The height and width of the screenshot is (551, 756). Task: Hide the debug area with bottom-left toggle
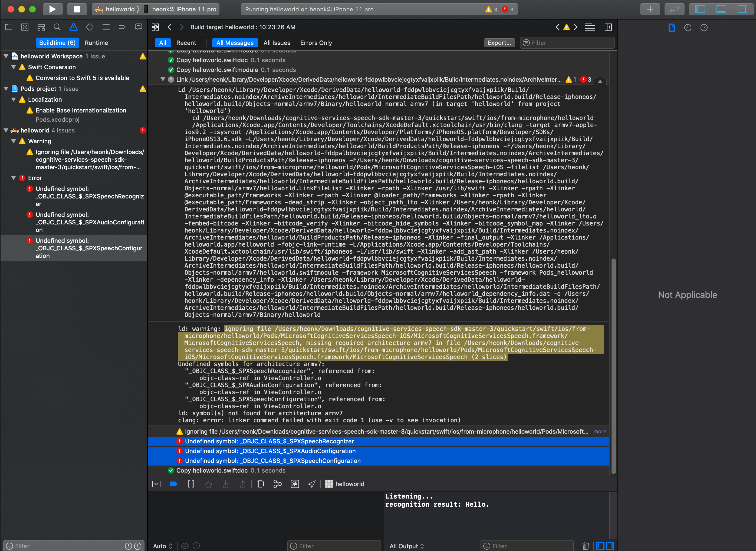coord(156,484)
